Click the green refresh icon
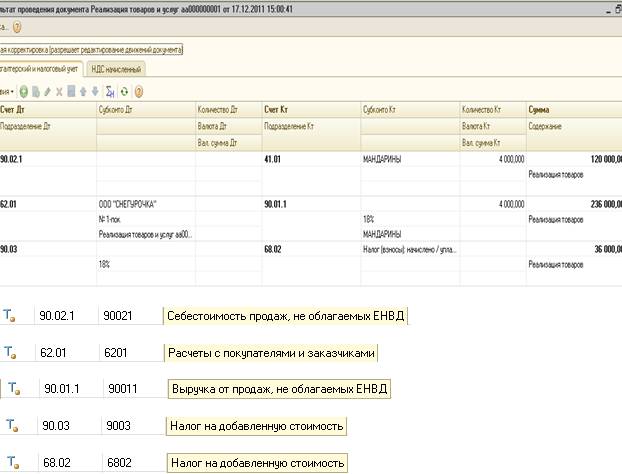 123,91
